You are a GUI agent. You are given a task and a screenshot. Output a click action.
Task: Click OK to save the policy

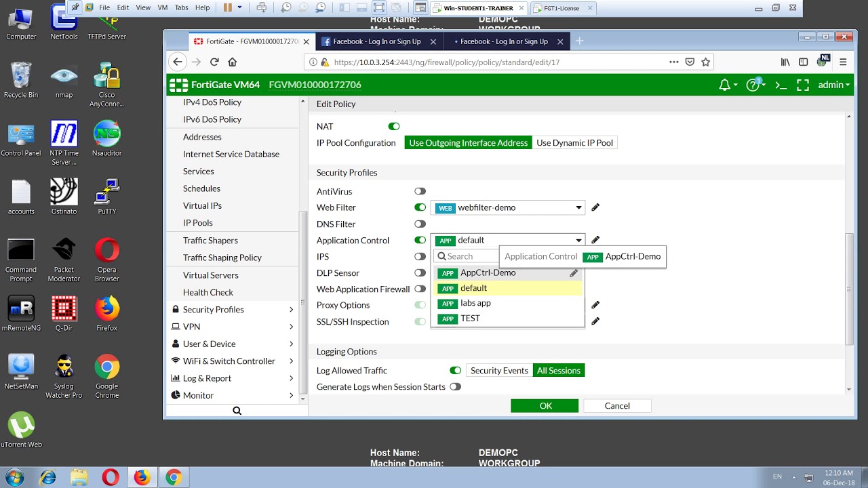545,406
